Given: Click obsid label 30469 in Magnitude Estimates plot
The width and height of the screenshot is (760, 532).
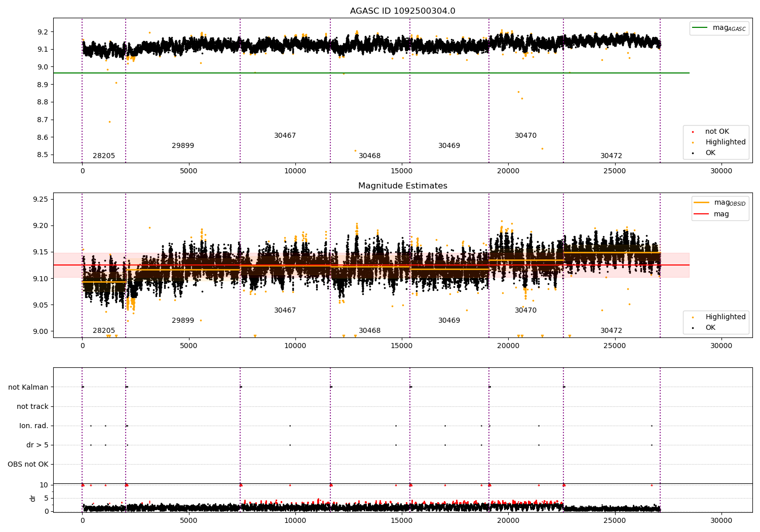Looking at the screenshot, I should tap(449, 321).
